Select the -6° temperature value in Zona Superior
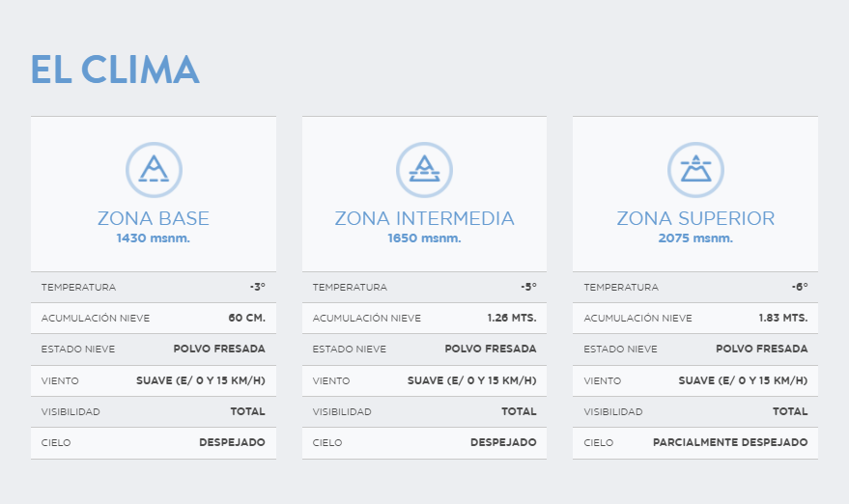This screenshot has height=504, width=849. [x=800, y=287]
